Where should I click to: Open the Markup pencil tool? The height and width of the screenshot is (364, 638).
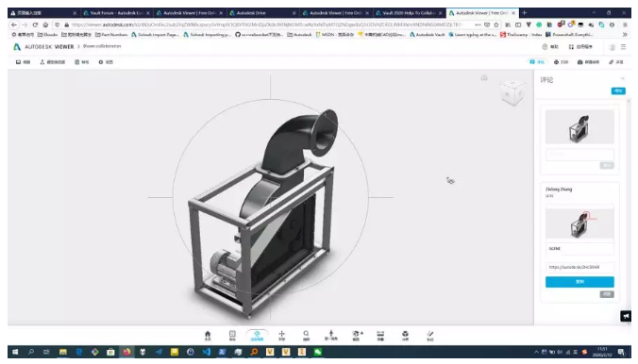click(x=430, y=336)
